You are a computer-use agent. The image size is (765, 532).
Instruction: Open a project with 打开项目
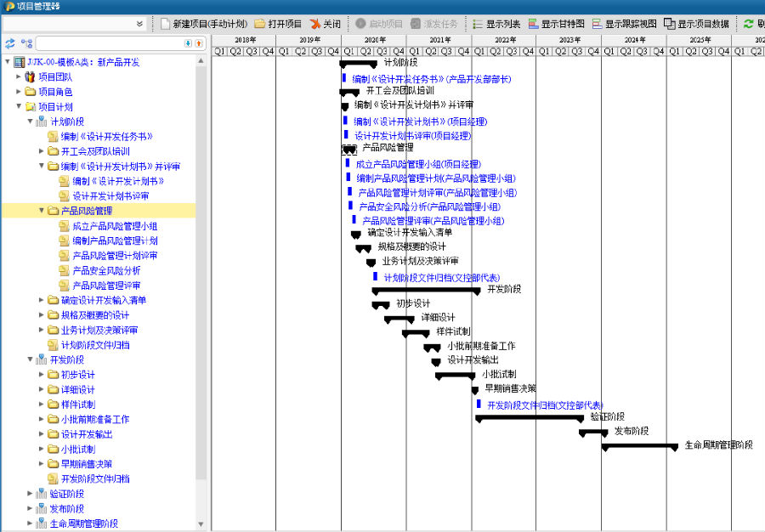point(278,24)
